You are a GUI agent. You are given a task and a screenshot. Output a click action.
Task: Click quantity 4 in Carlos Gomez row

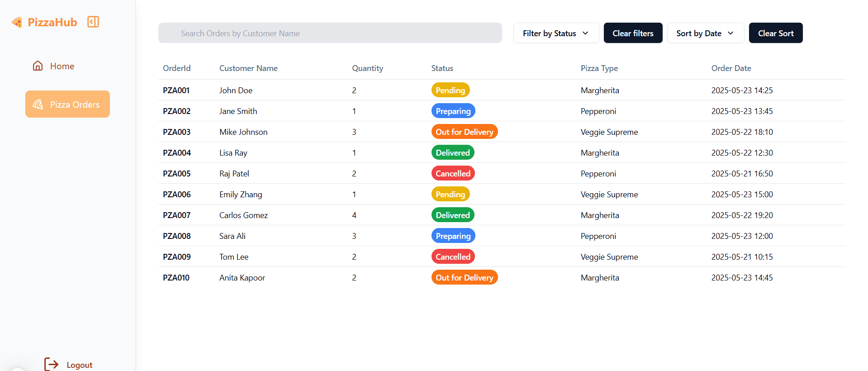pyautogui.click(x=354, y=215)
